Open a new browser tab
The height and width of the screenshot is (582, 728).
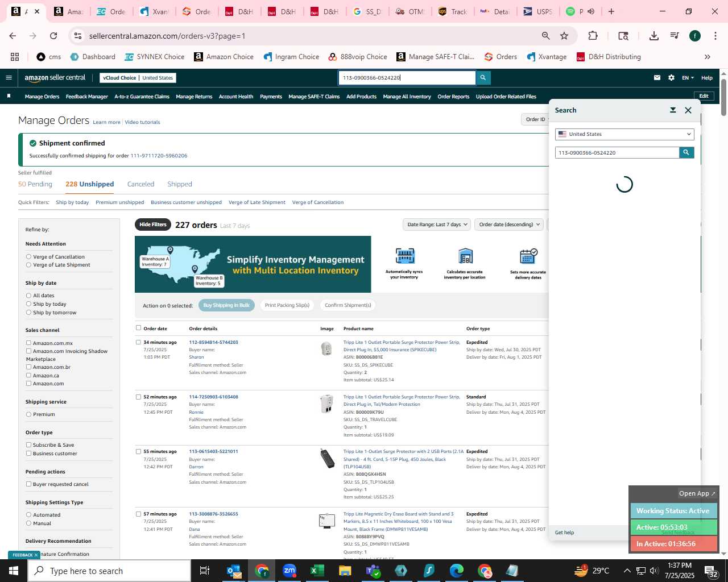[x=611, y=11]
